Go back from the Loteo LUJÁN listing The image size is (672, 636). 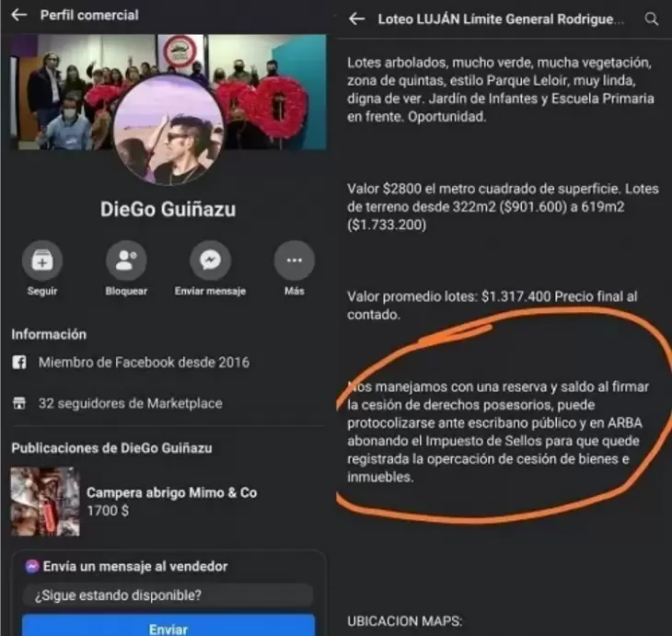click(356, 18)
